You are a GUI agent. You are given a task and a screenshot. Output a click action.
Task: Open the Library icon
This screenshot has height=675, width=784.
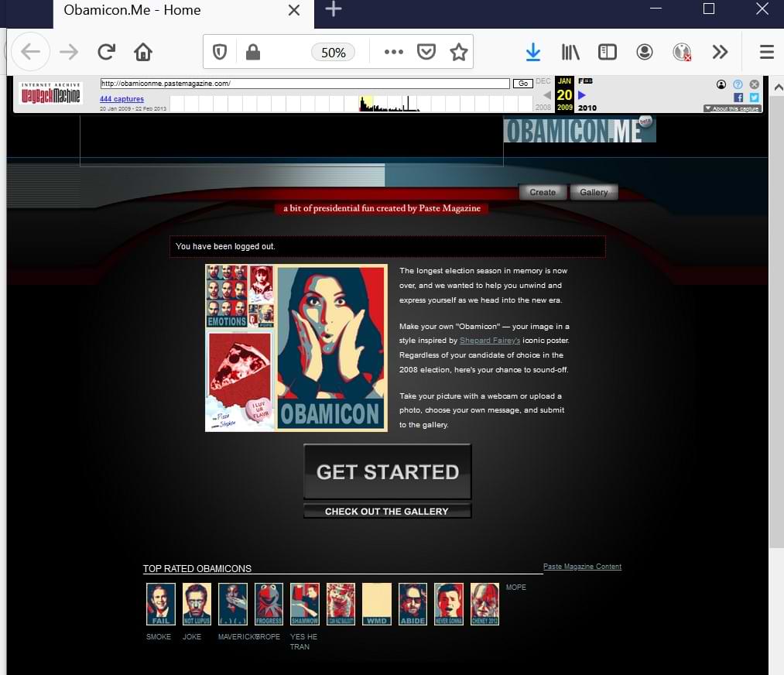[x=570, y=52]
